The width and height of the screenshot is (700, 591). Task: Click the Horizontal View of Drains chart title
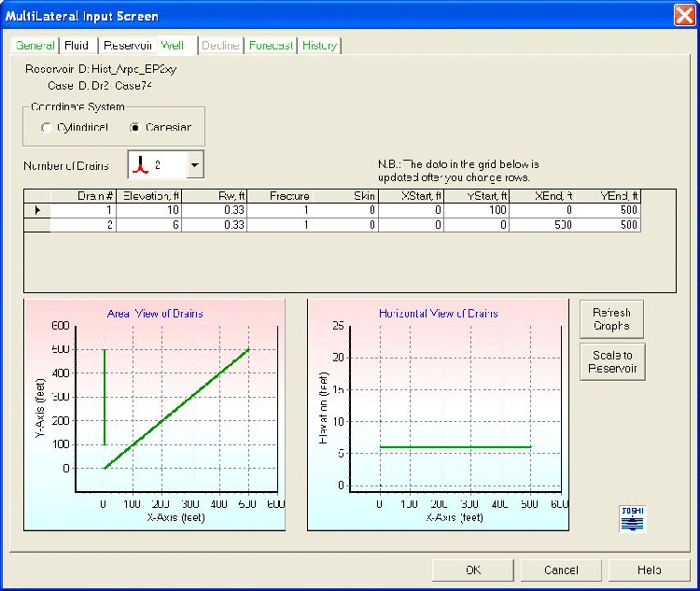coord(439,314)
